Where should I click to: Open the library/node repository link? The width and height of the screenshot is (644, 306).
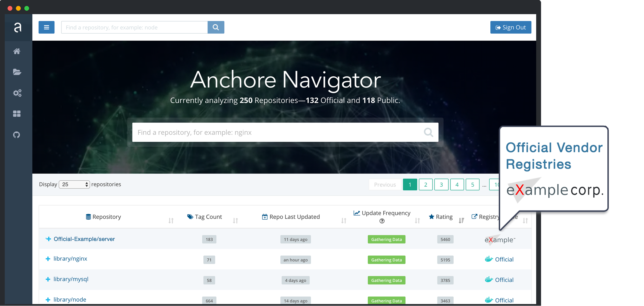(x=70, y=300)
